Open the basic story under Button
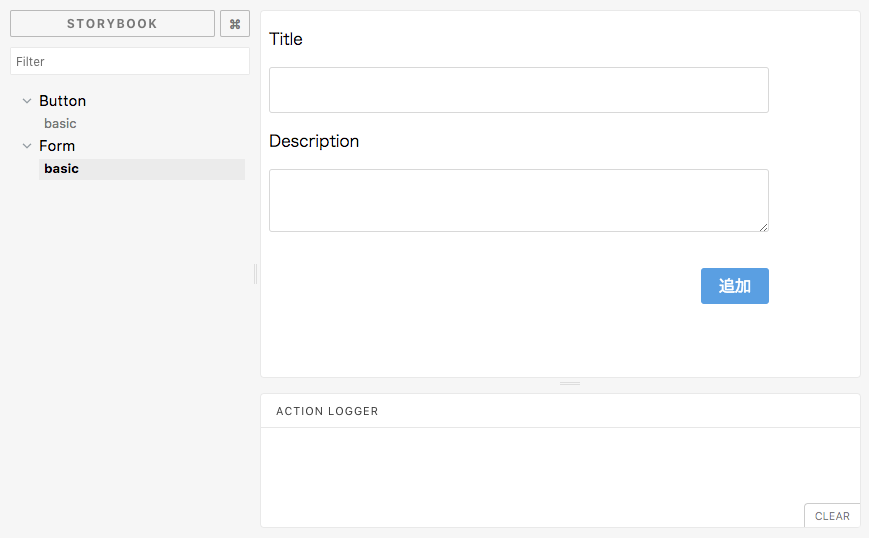This screenshot has height=538, width=869. point(60,124)
